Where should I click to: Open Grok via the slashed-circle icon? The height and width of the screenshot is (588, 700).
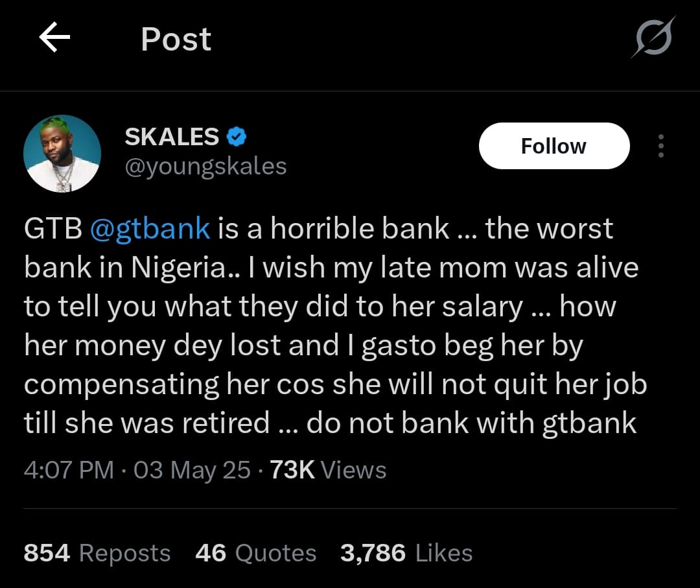(653, 38)
